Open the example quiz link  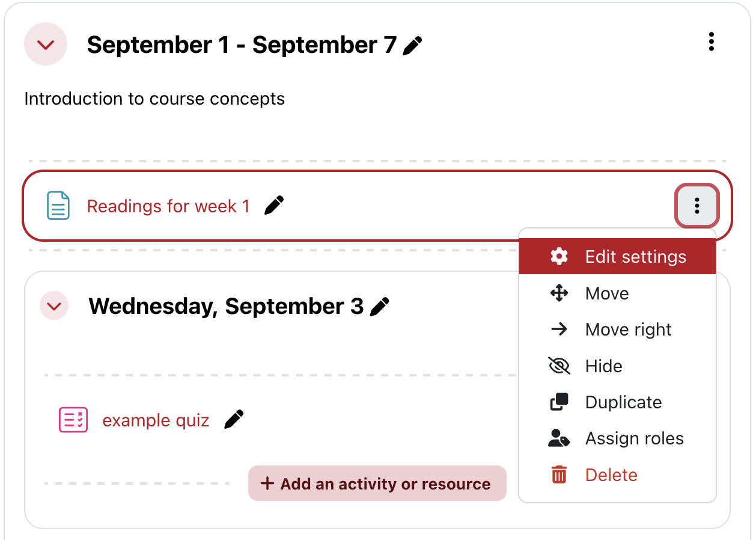(156, 420)
